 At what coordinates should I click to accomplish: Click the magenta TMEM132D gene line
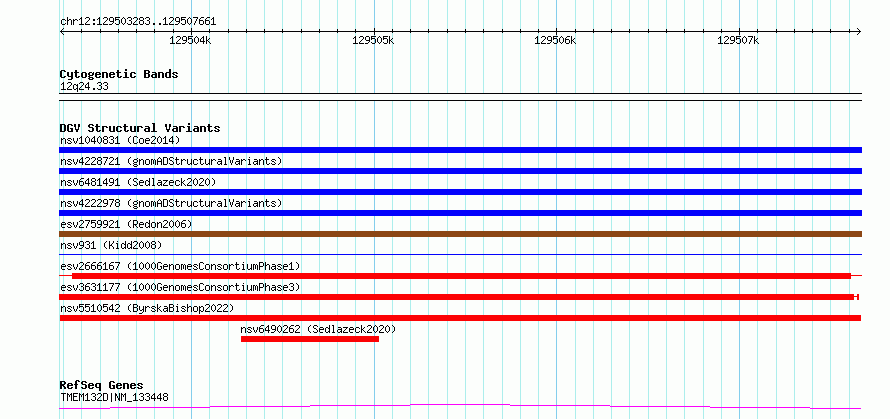[460, 406]
